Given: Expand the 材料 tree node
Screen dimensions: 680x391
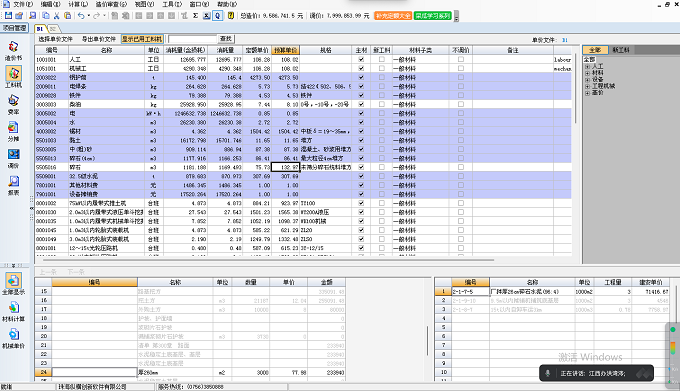Looking at the screenshot, I should point(587,73).
